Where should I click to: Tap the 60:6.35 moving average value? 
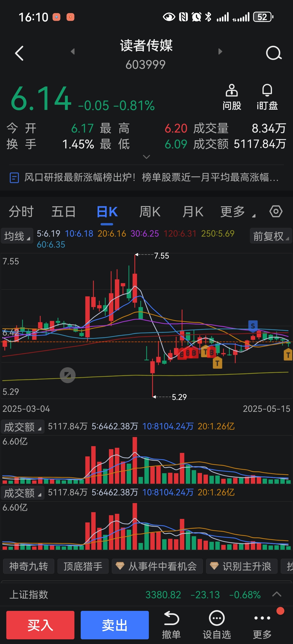pos(51,245)
